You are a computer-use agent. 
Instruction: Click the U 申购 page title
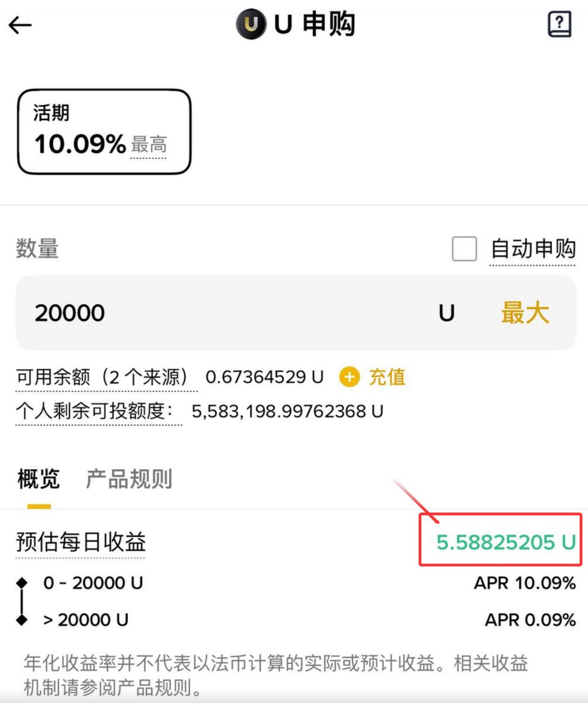314,25
